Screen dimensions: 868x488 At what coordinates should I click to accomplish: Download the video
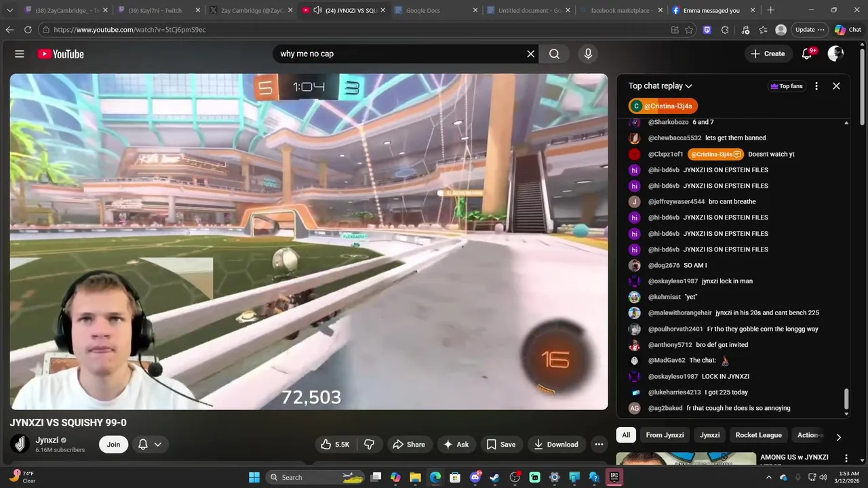tap(556, 445)
